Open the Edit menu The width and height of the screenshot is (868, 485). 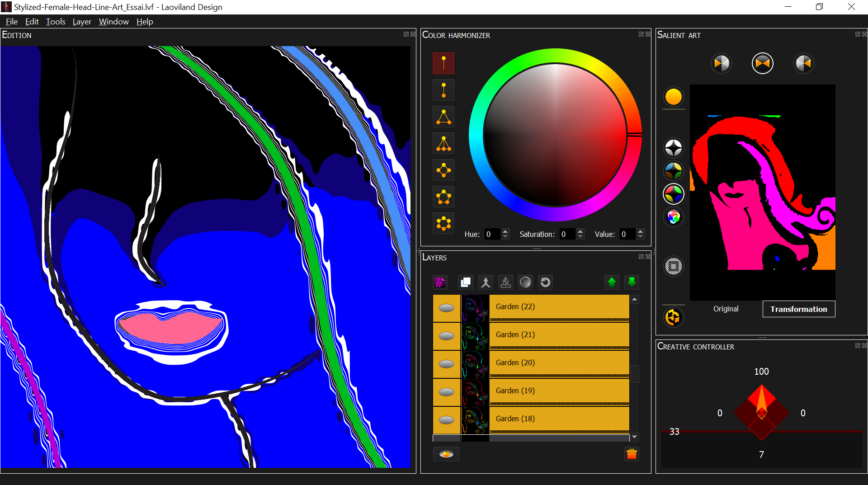[32, 22]
